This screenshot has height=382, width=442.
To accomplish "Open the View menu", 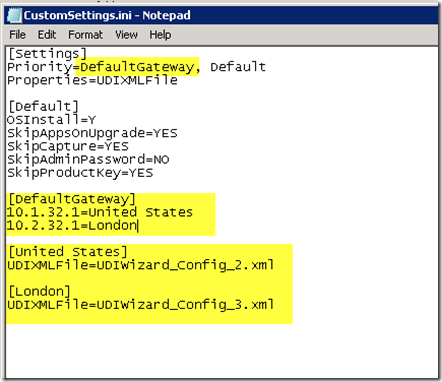I will click(x=126, y=35).
